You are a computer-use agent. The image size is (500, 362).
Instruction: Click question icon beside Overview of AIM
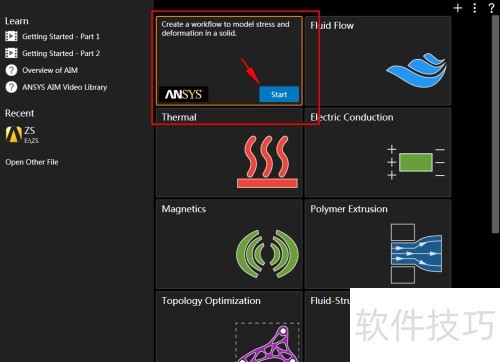coord(11,70)
